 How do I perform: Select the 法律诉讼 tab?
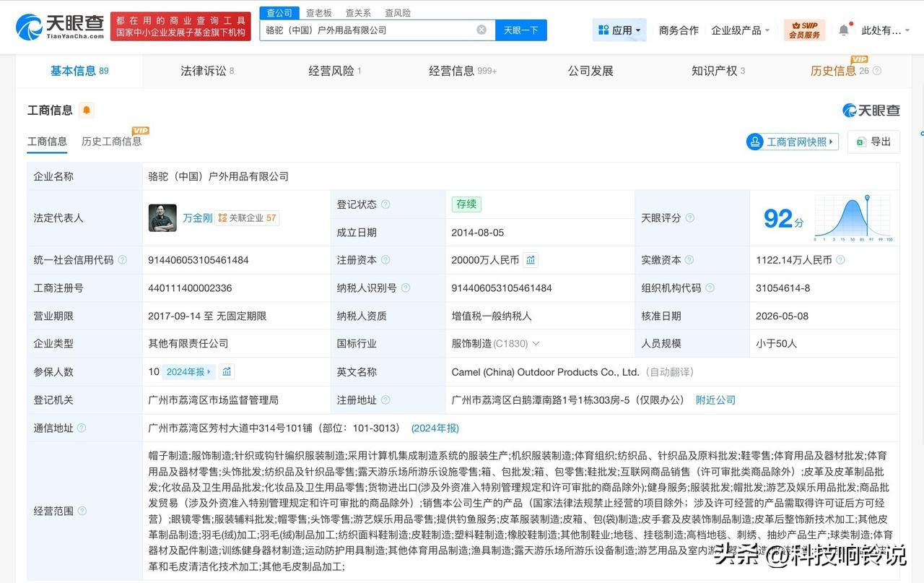[x=207, y=71]
